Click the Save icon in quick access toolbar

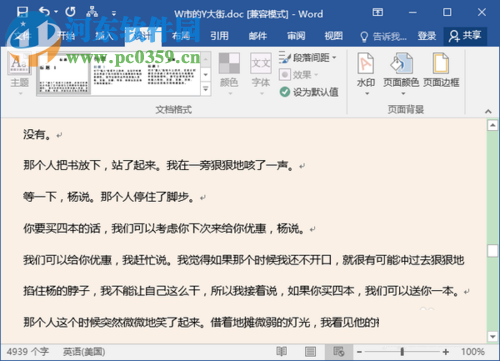[22, 12]
